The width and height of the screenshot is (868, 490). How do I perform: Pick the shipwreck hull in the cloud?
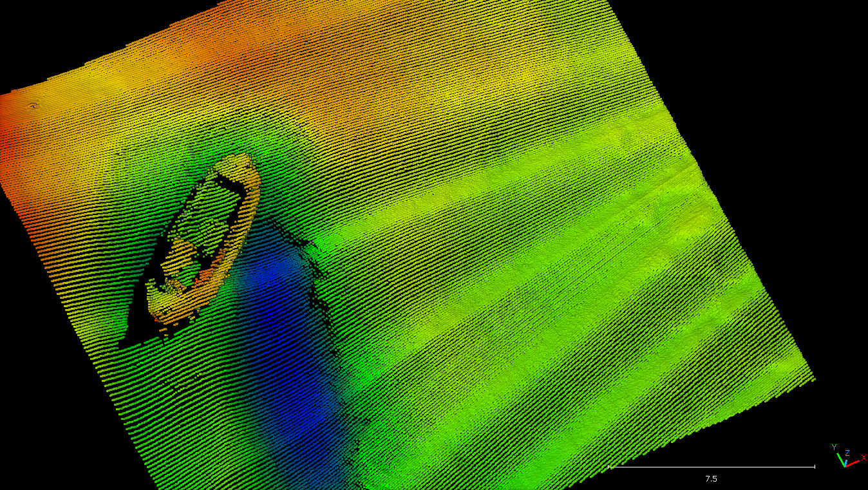pyautogui.click(x=203, y=245)
